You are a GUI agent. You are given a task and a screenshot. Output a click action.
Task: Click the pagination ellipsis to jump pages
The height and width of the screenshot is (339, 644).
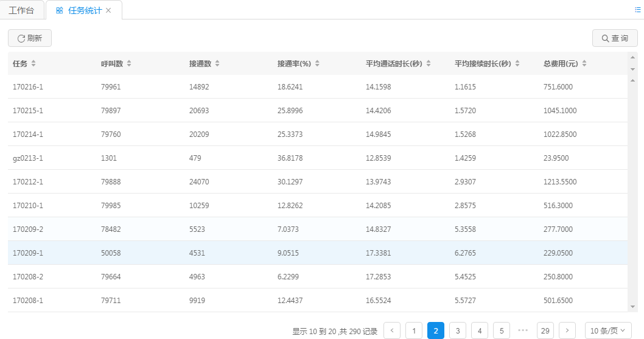pos(523,330)
